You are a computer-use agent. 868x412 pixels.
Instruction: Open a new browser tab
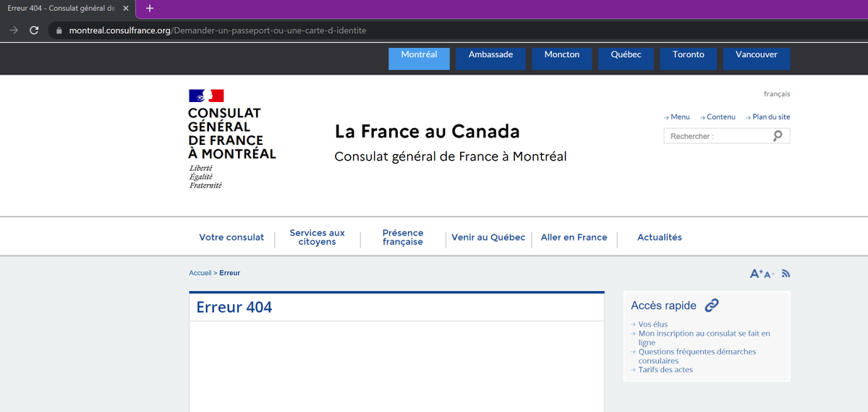(150, 8)
